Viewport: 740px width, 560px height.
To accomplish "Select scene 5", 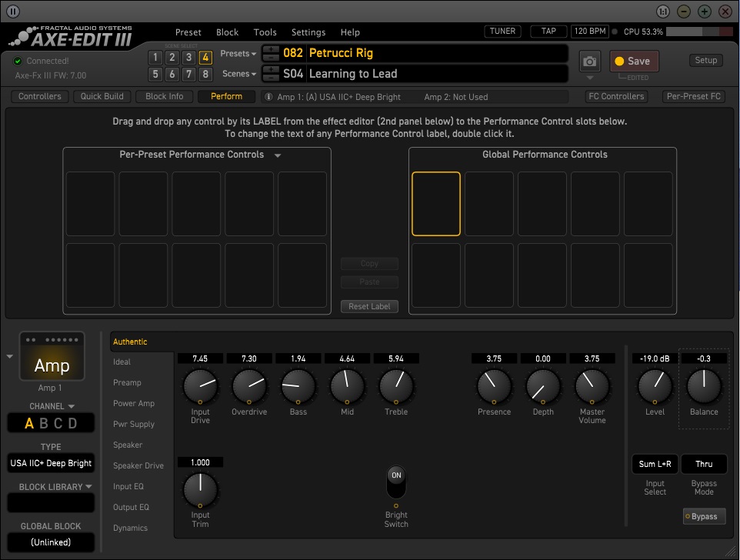I will click(x=155, y=74).
